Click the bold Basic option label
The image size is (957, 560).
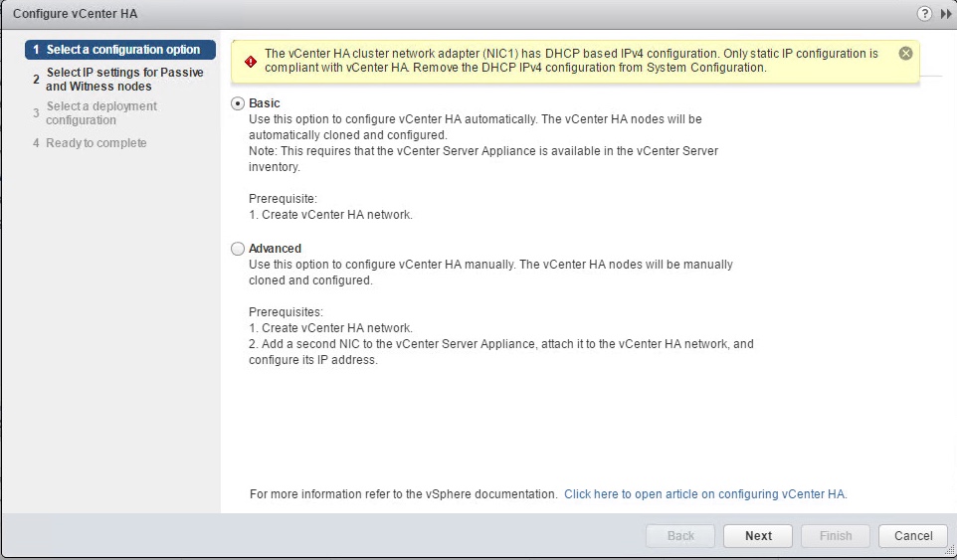point(265,103)
